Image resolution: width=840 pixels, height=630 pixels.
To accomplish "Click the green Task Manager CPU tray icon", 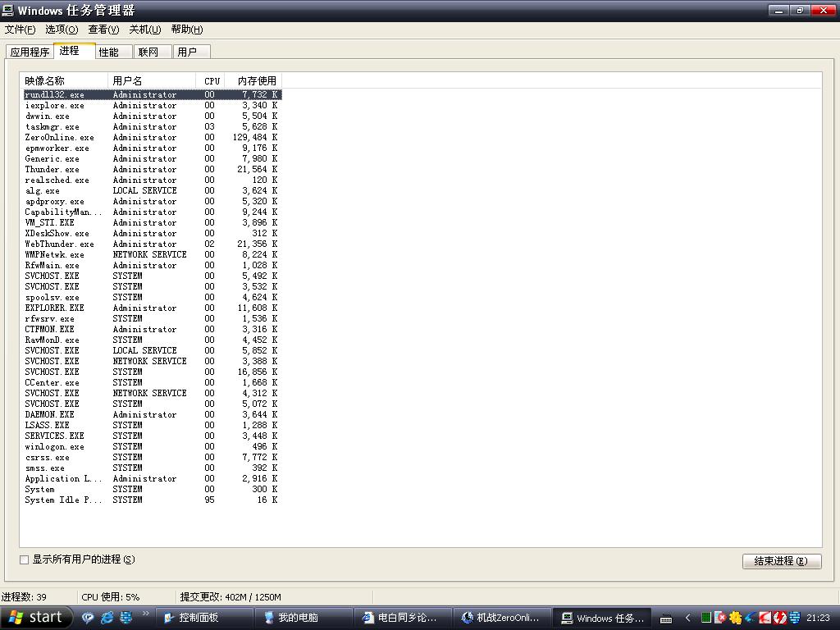I will click(x=705, y=618).
